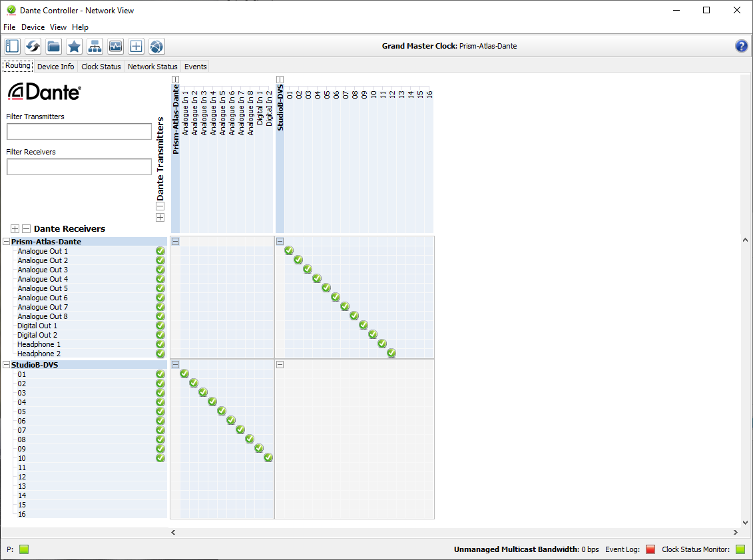Image resolution: width=753 pixels, height=560 pixels.
Task: Toggle subscription StudioB-DVS 01 from Analogue In 1
Action: (184, 374)
